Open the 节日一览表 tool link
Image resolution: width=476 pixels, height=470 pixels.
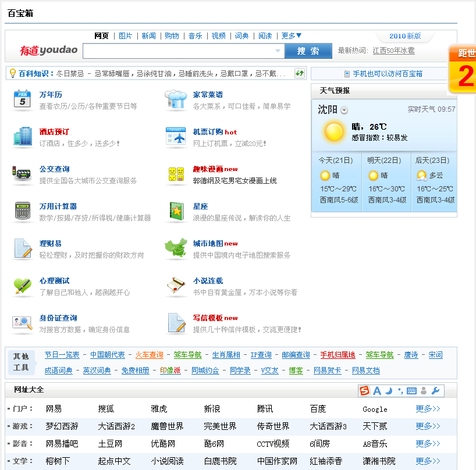(62, 355)
